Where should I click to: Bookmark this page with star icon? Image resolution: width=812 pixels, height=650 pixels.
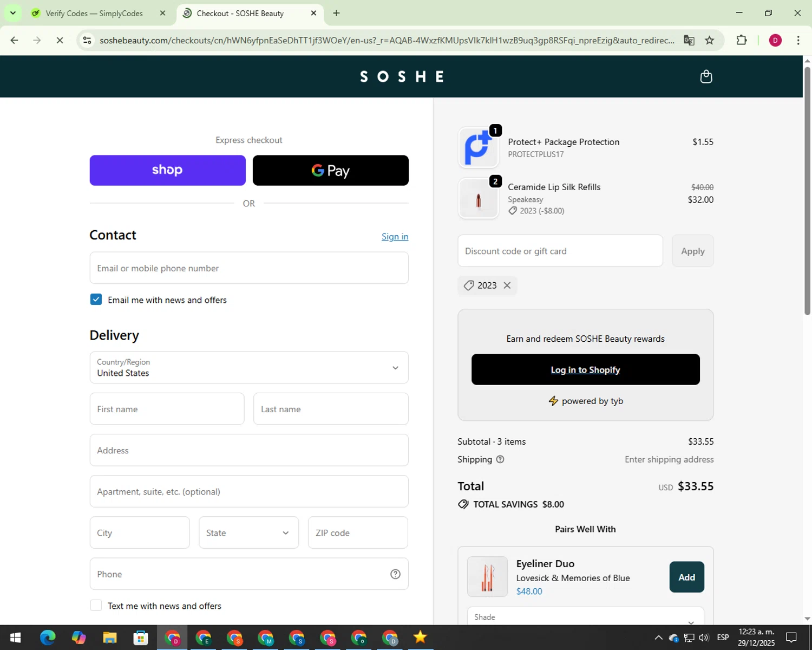pos(710,40)
